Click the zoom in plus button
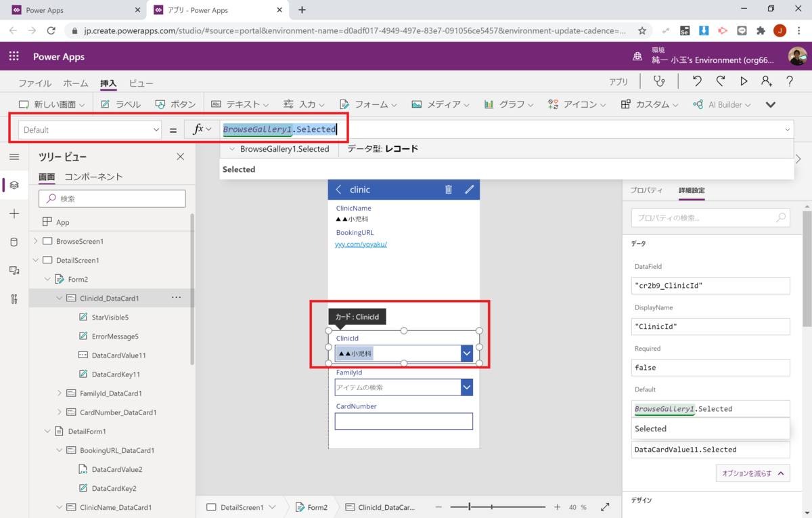 557,506
